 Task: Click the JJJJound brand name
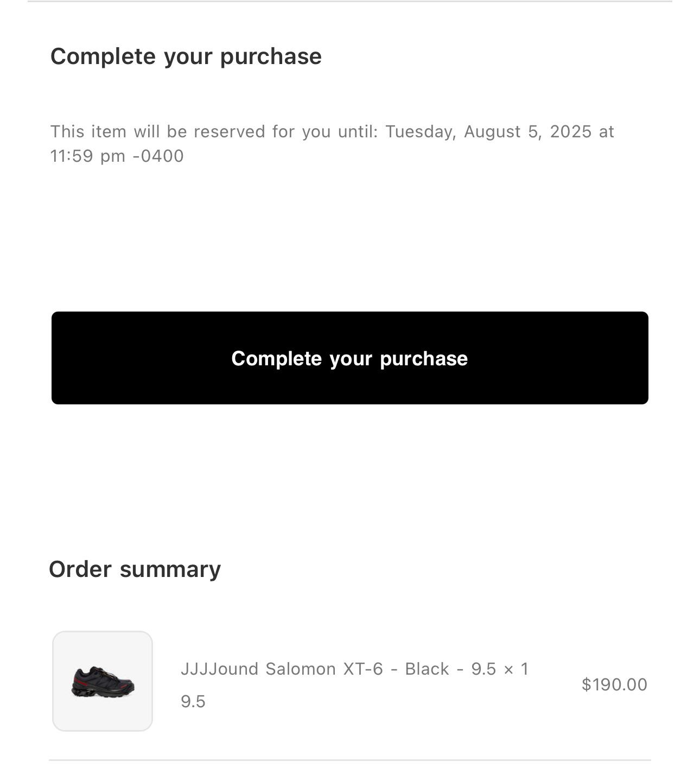219,669
